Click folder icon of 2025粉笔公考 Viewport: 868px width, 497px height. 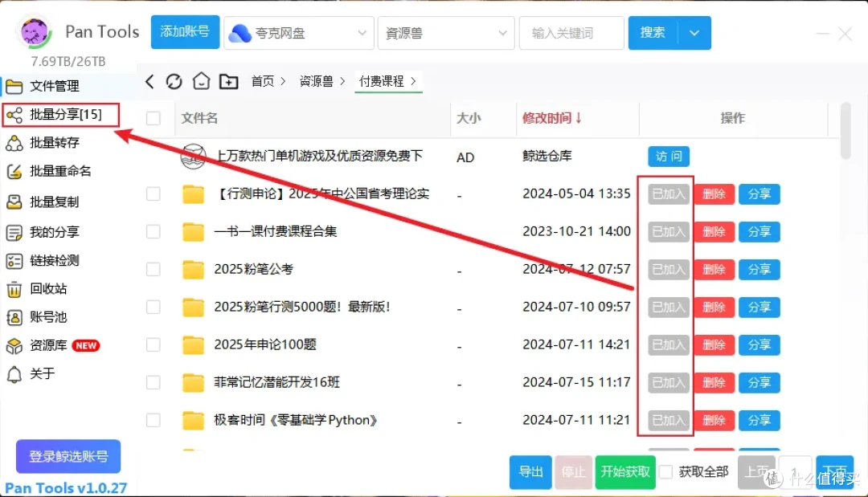click(193, 270)
